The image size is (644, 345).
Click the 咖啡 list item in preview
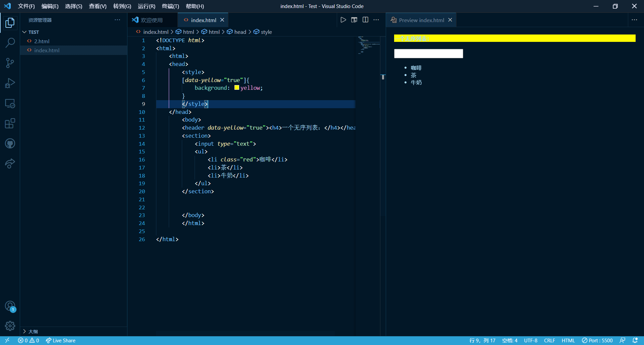click(416, 68)
